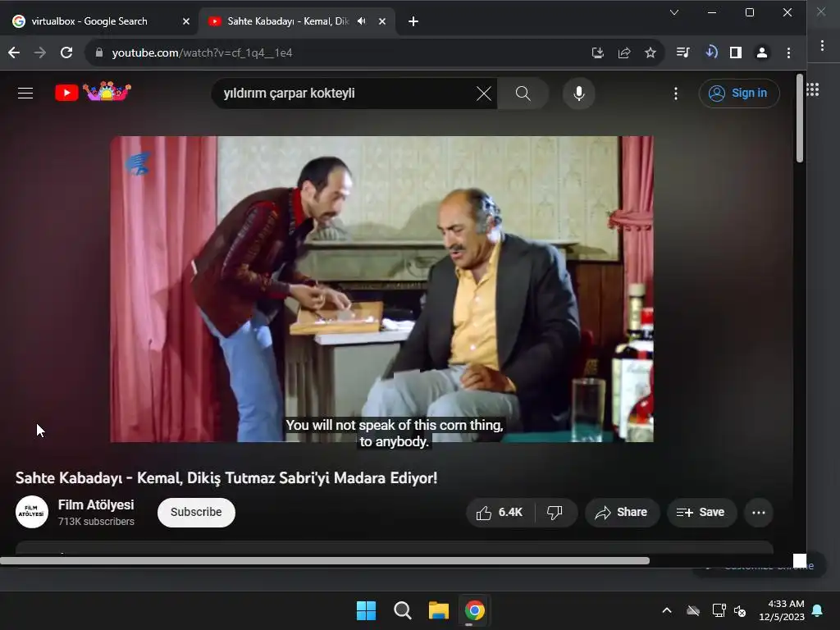
Task: Subscribe to Film Atölyesi
Action: point(196,512)
